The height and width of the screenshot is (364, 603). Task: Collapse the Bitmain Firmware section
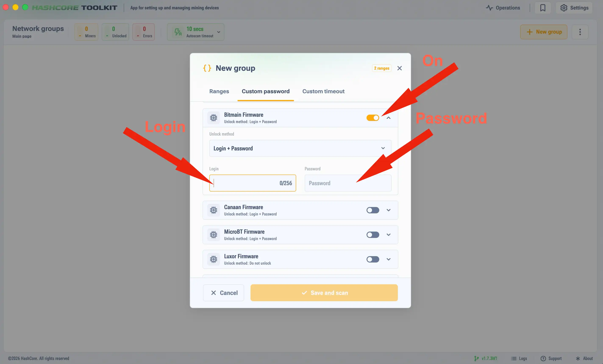tap(388, 118)
